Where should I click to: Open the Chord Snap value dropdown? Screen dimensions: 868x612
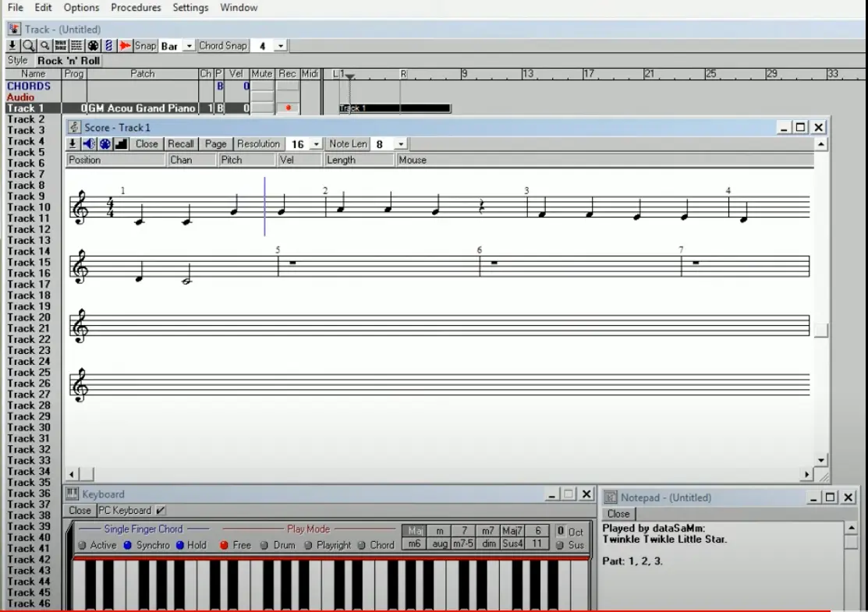click(281, 46)
